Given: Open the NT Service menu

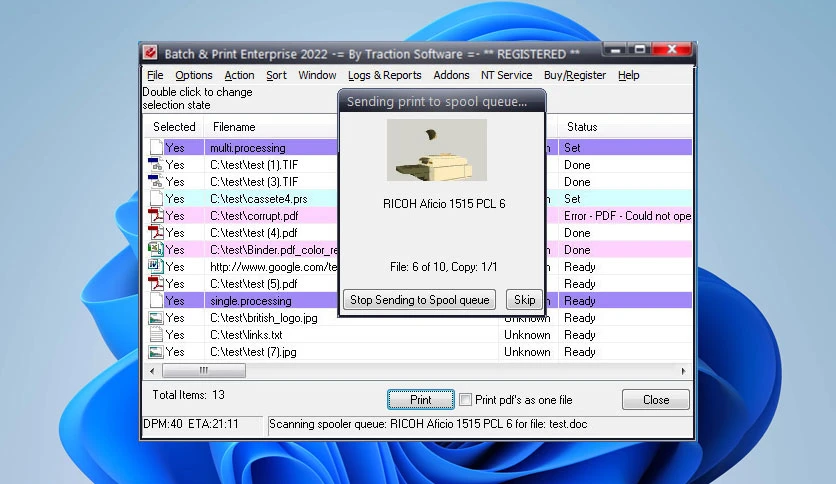Looking at the screenshot, I should coord(507,75).
